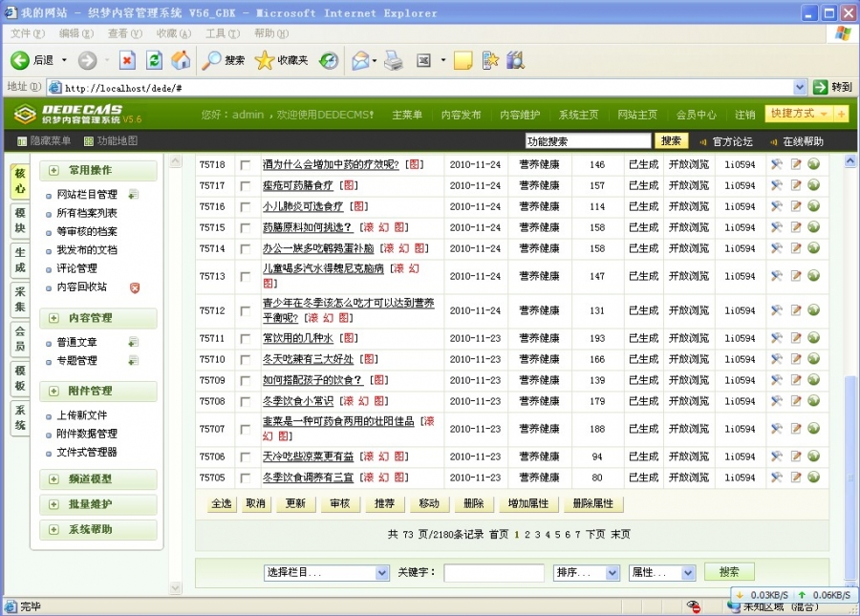Click the edit icon for article 75718
The image size is (860, 616).
(x=796, y=164)
